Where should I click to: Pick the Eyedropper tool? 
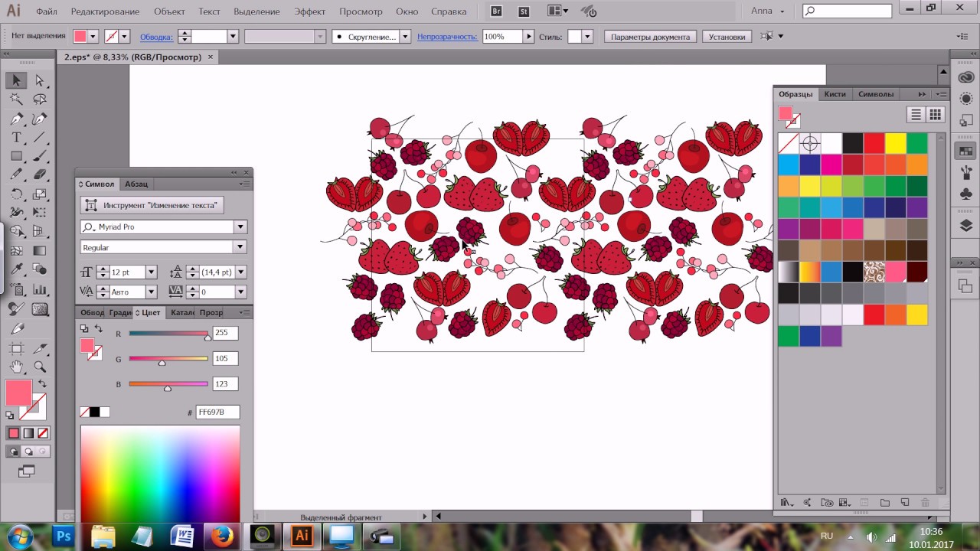click(x=16, y=269)
